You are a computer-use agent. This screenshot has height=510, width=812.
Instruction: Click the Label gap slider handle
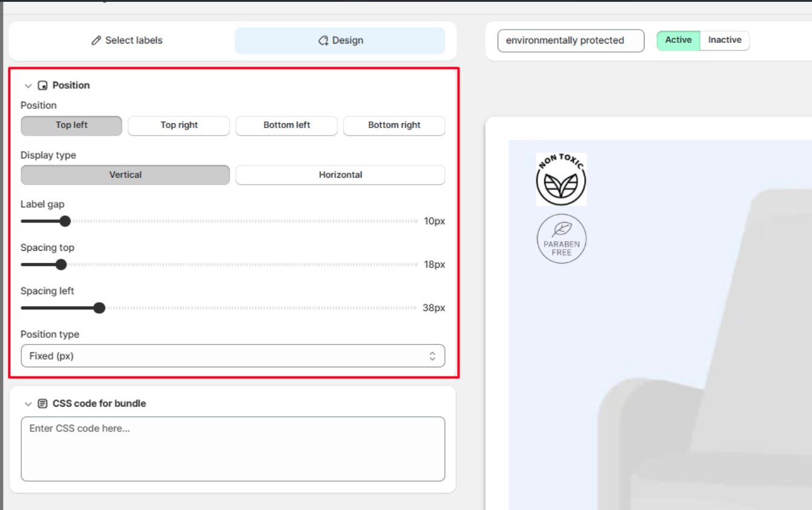click(x=65, y=221)
